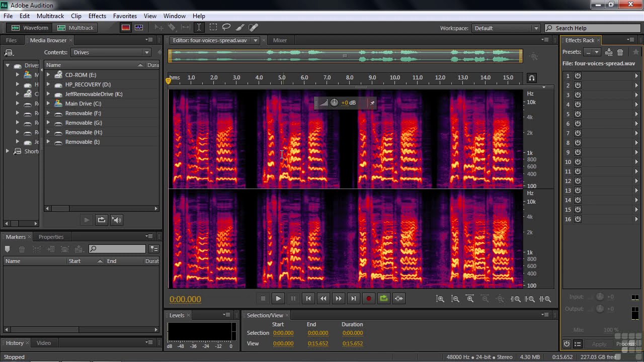The height and width of the screenshot is (362, 644).
Task: Switch to the Mixer tab
Action: pyautogui.click(x=280, y=40)
